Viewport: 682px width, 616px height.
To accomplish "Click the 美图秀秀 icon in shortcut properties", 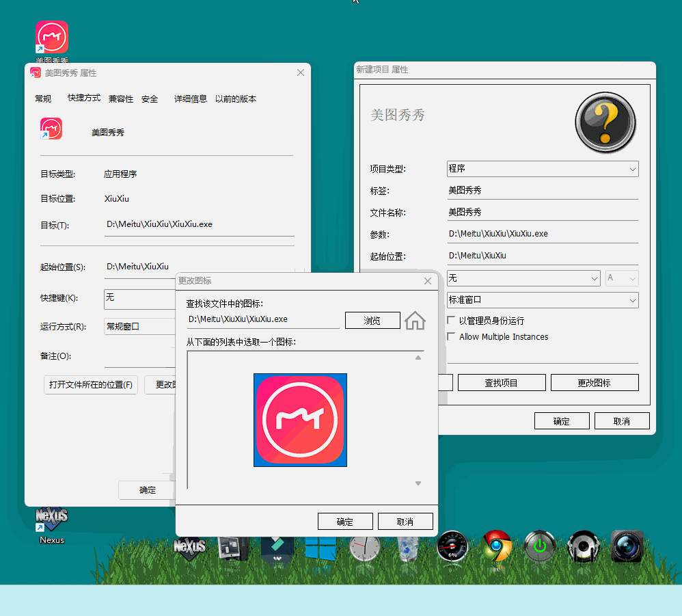I will 51,129.
